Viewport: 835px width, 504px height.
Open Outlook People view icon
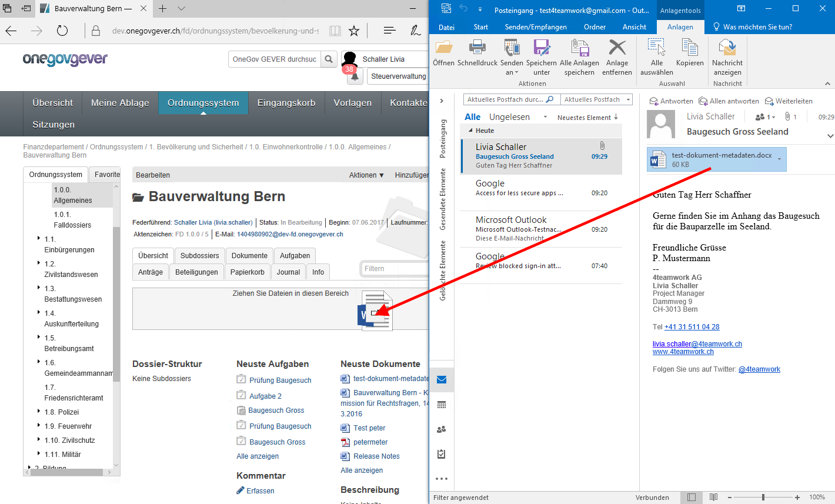(x=442, y=429)
